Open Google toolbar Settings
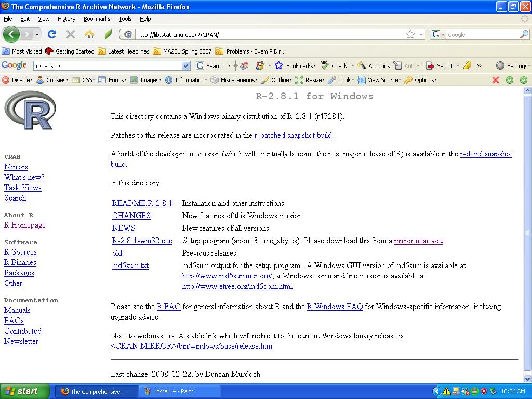Viewport: 532px width, 399px height. tap(513, 66)
